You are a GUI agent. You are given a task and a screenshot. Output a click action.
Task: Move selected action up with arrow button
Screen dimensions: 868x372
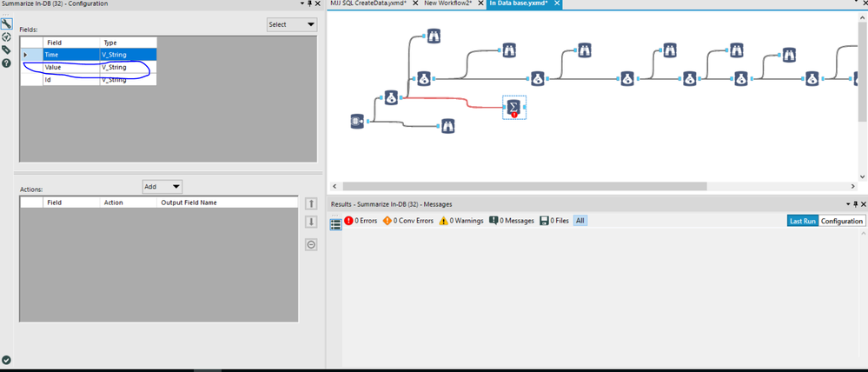(311, 203)
